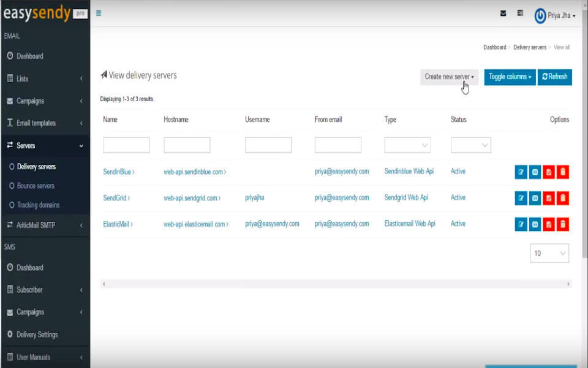
Task: Focus the From email filter input
Action: tap(338, 145)
